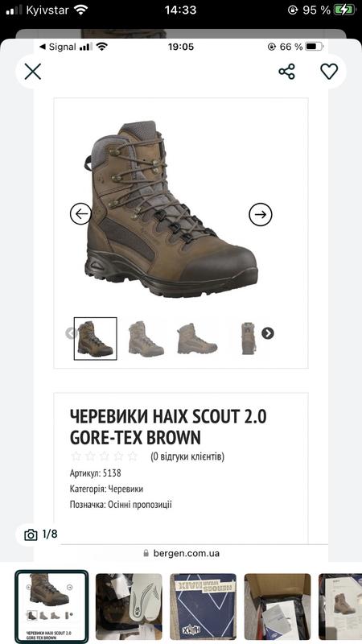The image size is (362, 644).
Task: Add listing to favorites with heart icon
Action: coord(329,72)
